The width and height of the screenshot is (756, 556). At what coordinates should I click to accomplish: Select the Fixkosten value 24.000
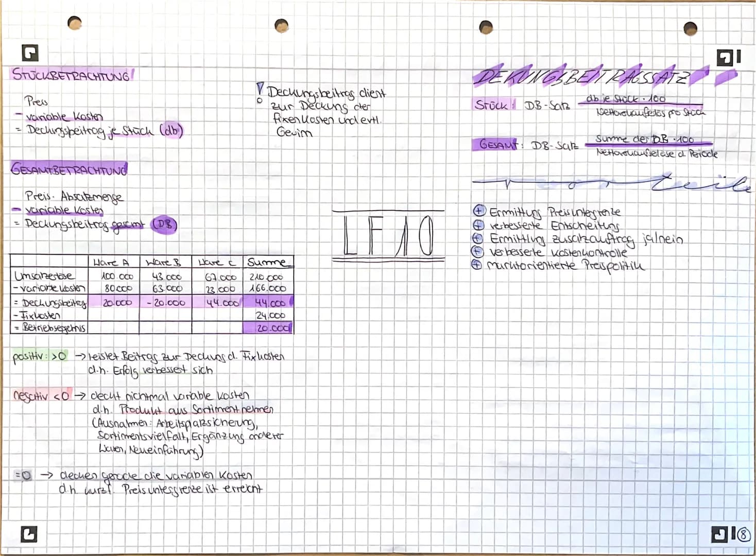click(x=270, y=316)
